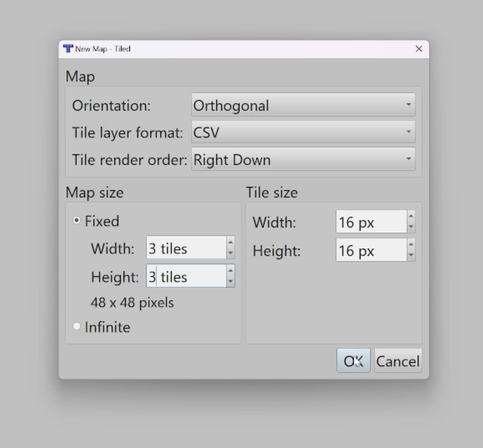Decrease tile Height with its down arrow
Viewport: 483px width, 448px height.
click(410, 254)
